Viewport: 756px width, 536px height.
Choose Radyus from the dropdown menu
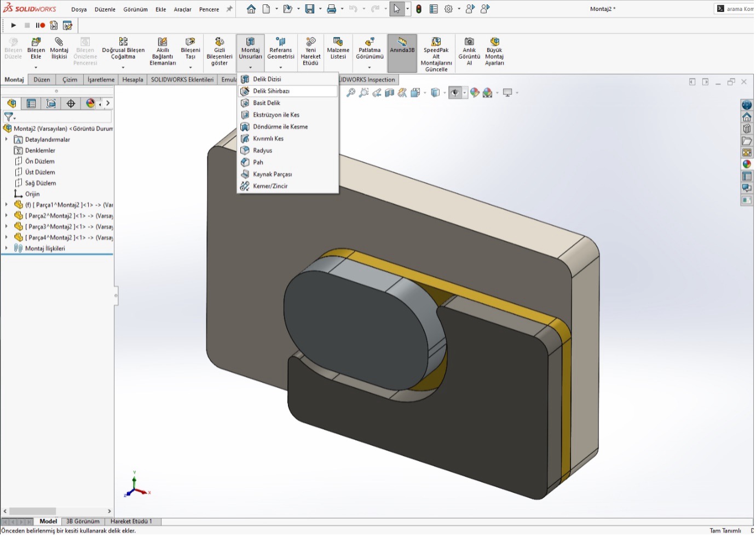(x=288, y=150)
